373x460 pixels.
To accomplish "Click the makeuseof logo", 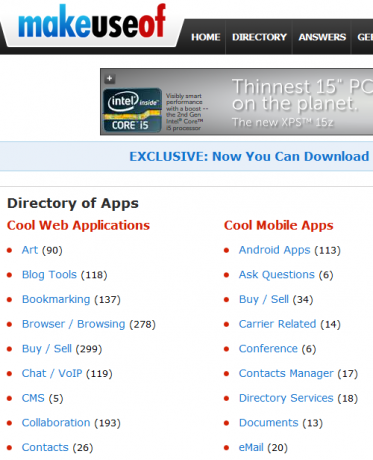I will (92, 22).
